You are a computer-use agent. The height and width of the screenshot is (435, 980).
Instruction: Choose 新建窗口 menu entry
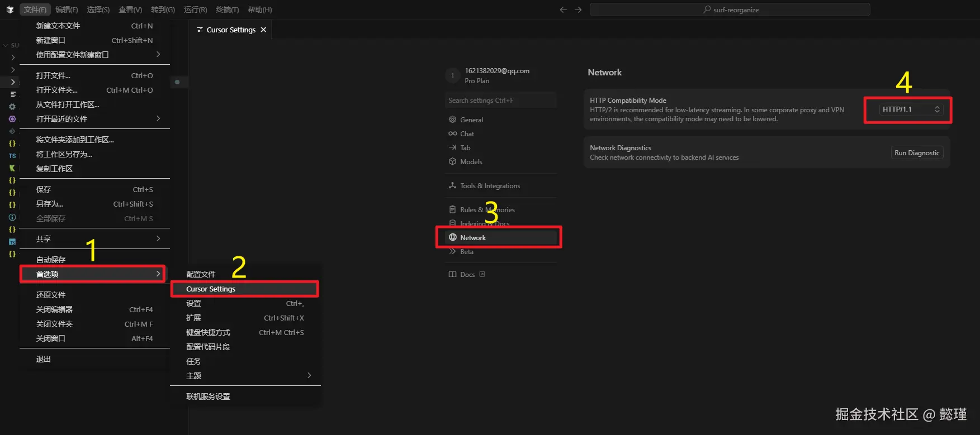[x=94, y=40]
